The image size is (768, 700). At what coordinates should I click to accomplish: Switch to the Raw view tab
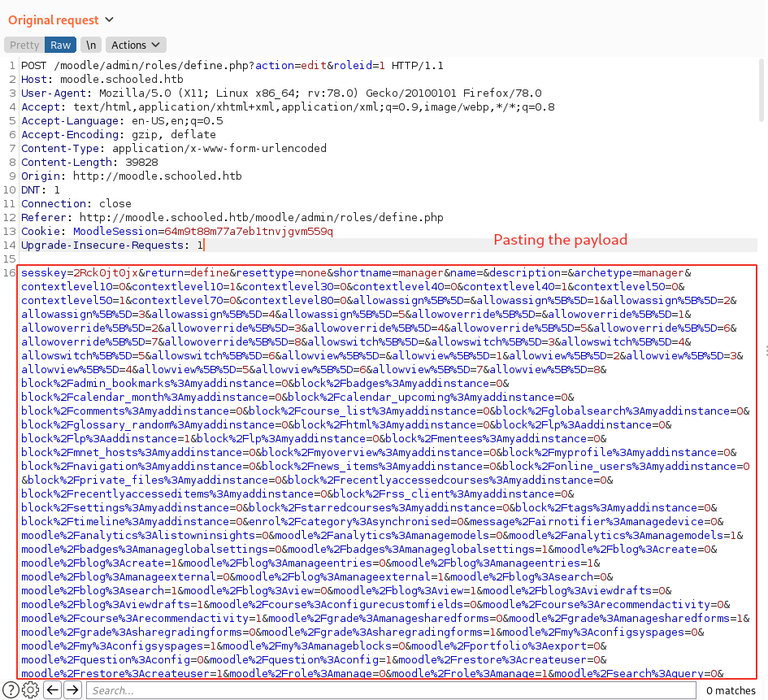pyautogui.click(x=61, y=45)
